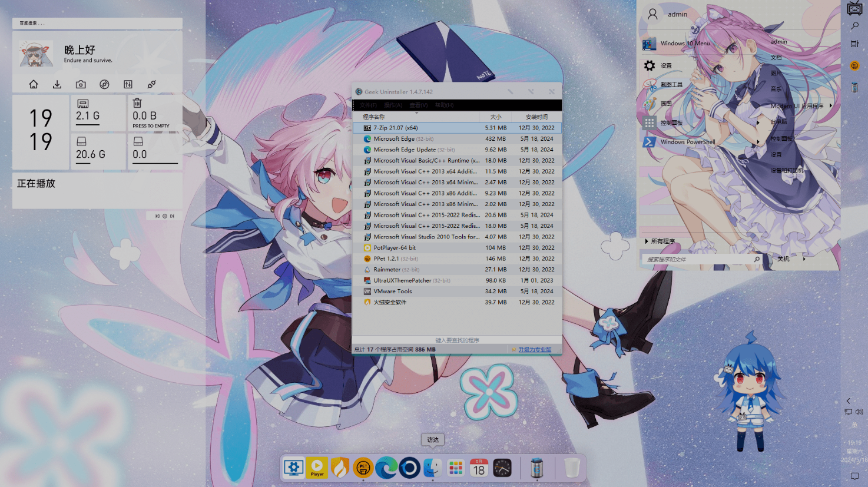
Task: Click the 20.6 G disk usage tile
Action: [x=98, y=151]
